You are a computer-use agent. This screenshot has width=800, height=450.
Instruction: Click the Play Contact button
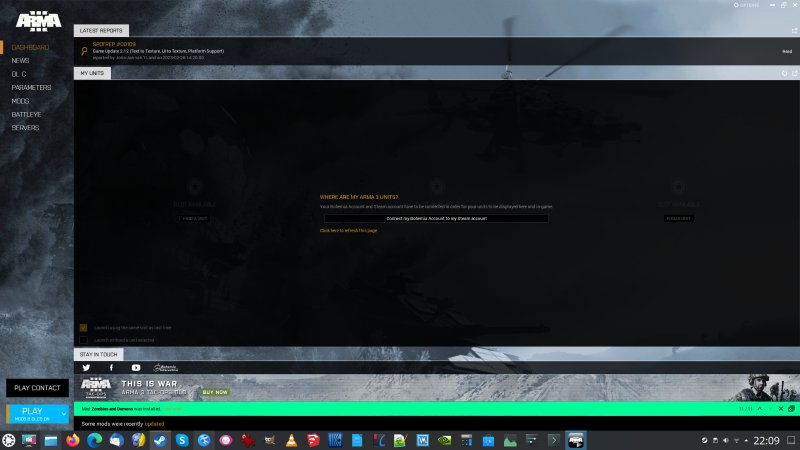[37, 388]
